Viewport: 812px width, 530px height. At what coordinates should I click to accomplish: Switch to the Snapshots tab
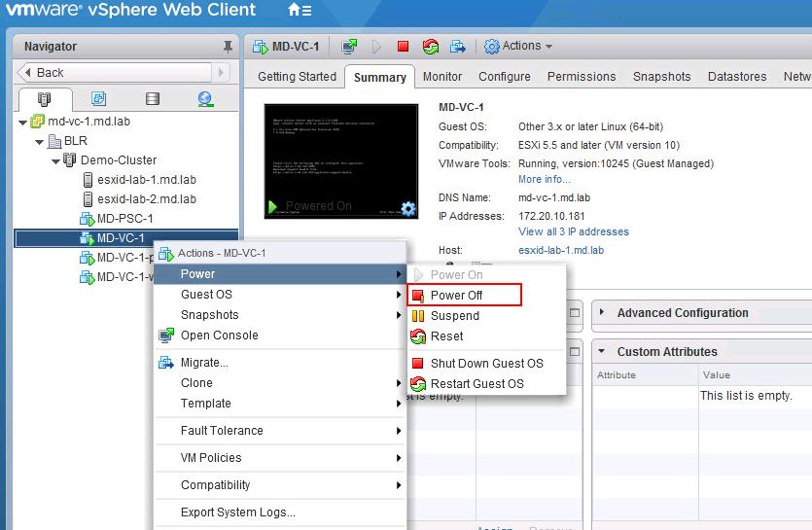coord(662,77)
